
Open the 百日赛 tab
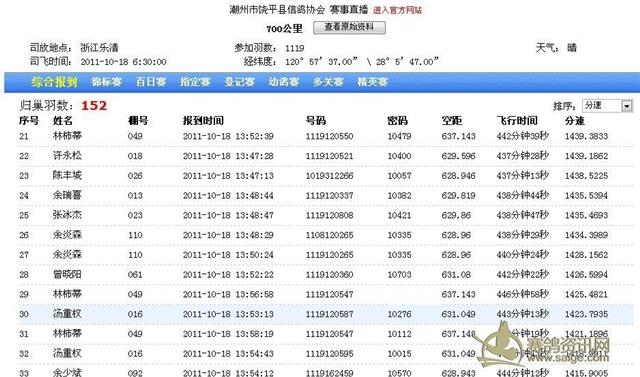coord(151,82)
